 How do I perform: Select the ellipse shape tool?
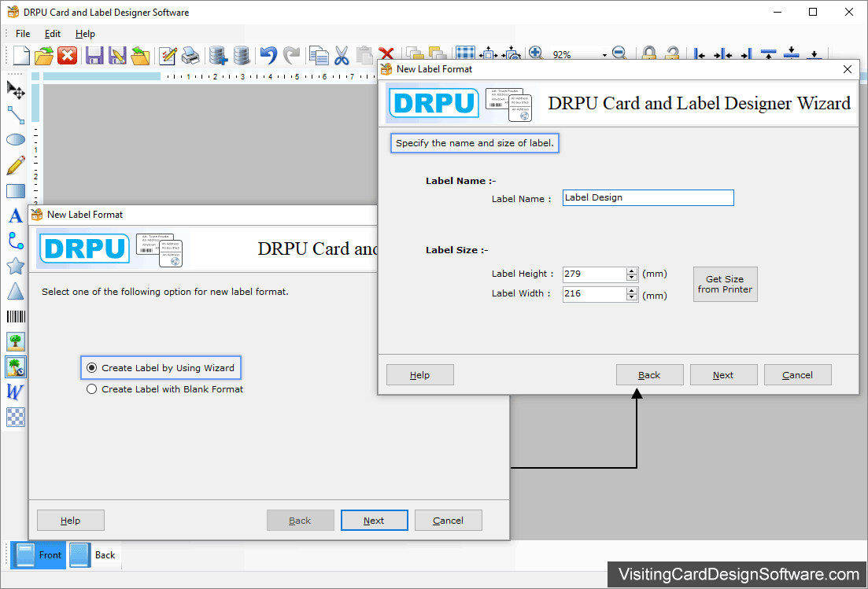pos(16,140)
